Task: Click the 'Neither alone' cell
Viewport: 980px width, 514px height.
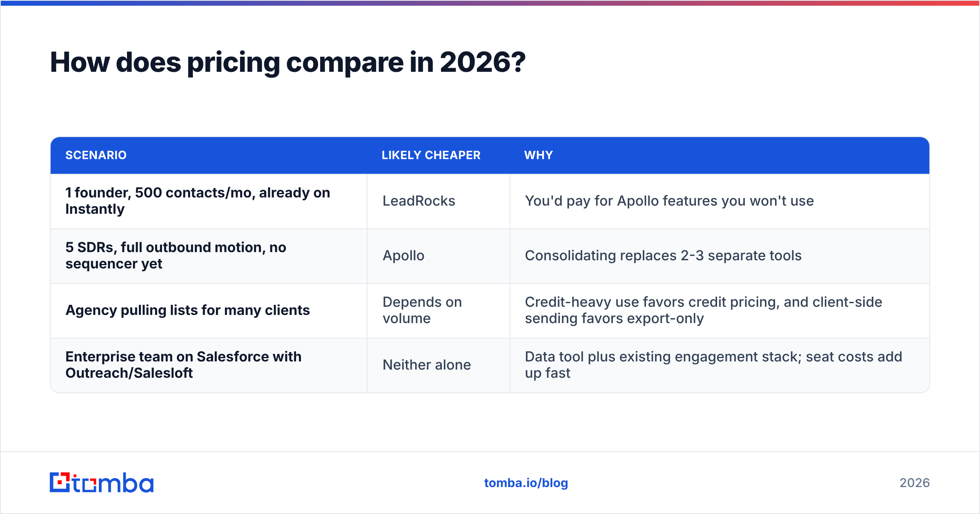Action: click(x=439, y=365)
